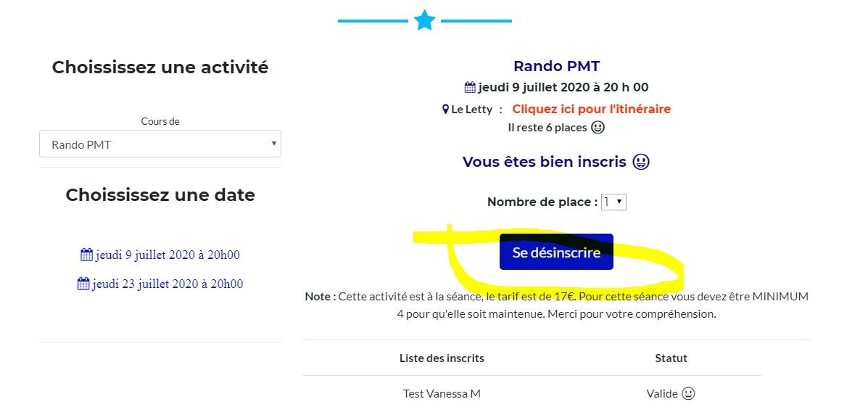Click the 'Le Letty' location text

coord(471,109)
